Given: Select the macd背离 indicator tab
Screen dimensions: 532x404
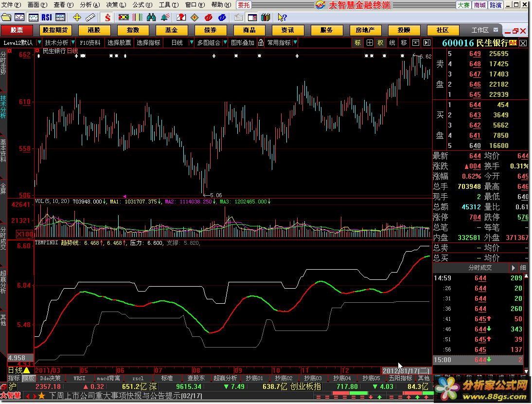Looking at the screenshot, I should click(108, 378).
